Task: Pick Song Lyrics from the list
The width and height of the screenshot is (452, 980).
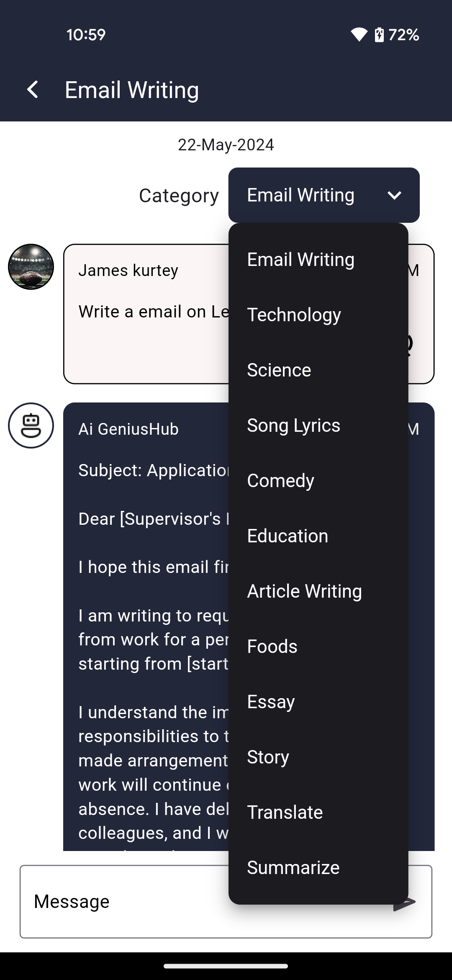Action: click(x=293, y=426)
